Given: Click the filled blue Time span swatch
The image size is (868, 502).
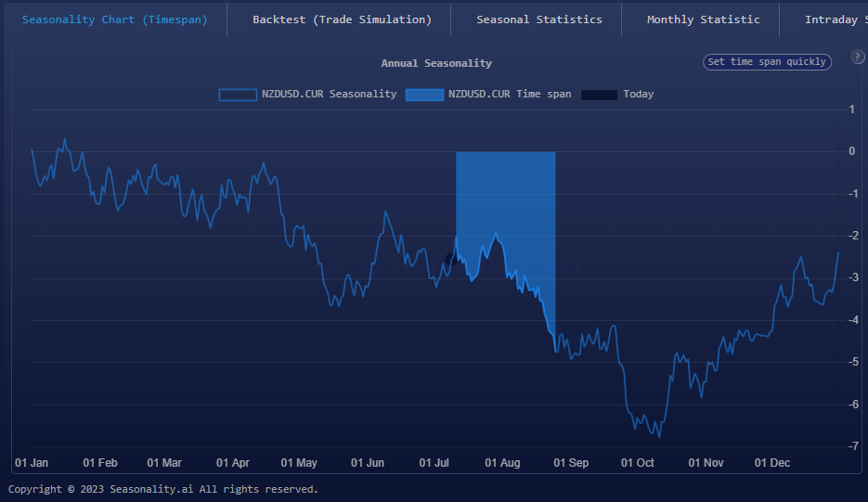Looking at the screenshot, I should click(x=424, y=95).
